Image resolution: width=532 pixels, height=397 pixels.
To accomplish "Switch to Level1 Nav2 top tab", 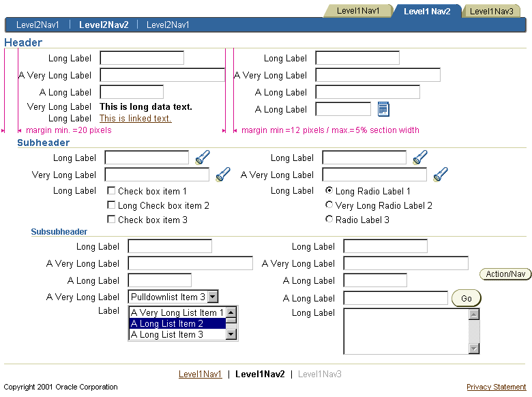I will pos(427,11).
